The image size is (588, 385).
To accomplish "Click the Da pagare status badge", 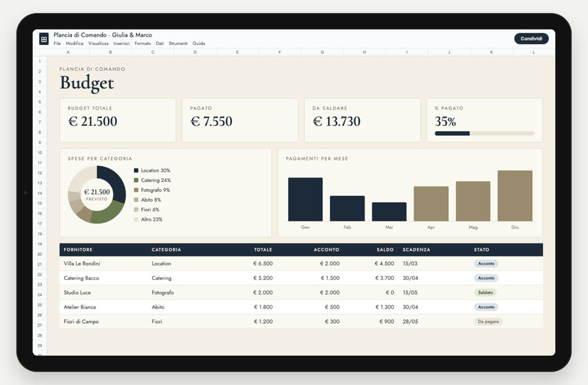I will (x=488, y=322).
